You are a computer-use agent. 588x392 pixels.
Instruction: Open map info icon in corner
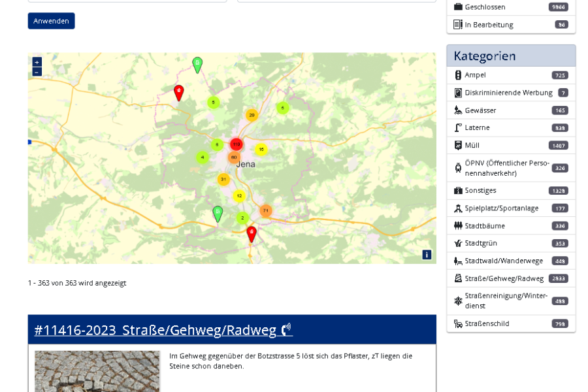tap(427, 255)
